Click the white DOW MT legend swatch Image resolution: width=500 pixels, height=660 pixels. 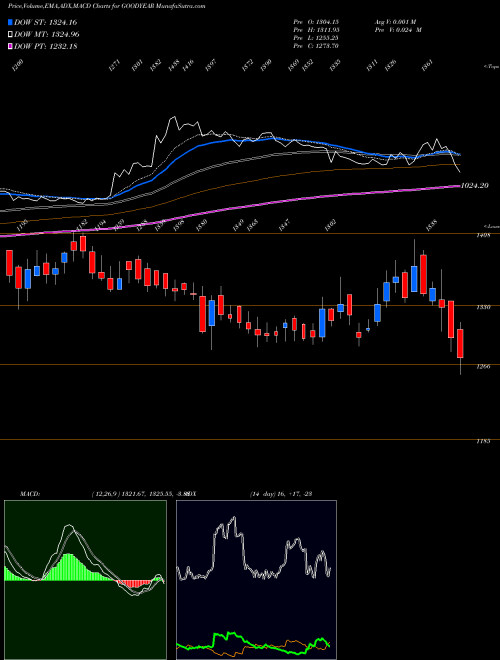pyautogui.click(x=10, y=35)
